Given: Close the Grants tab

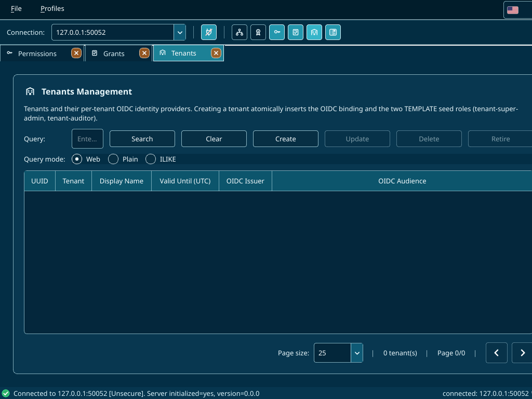Looking at the screenshot, I should pos(144,53).
